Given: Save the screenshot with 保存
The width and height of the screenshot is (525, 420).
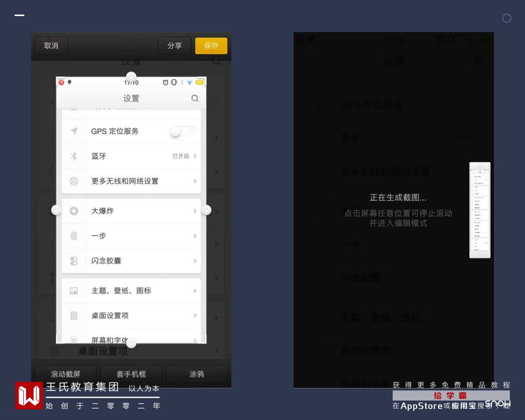Looking at the screenshot, I should (211, 46).
